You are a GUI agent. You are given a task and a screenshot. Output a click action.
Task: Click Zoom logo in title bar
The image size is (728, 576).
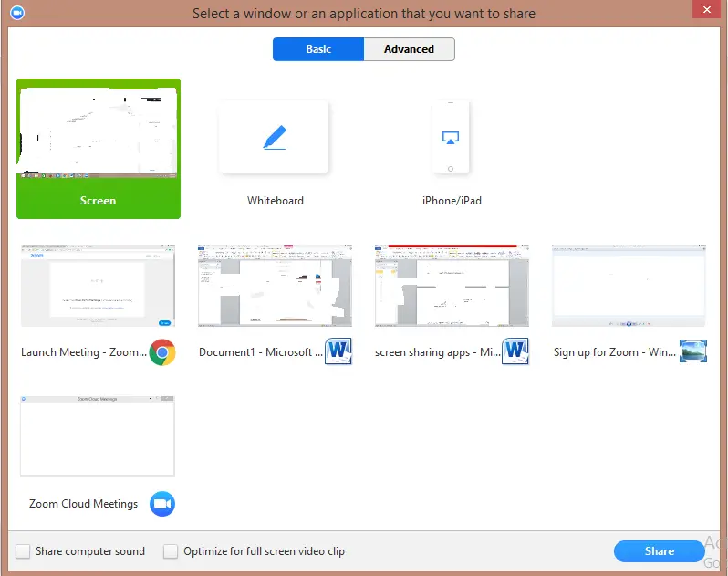17,13
